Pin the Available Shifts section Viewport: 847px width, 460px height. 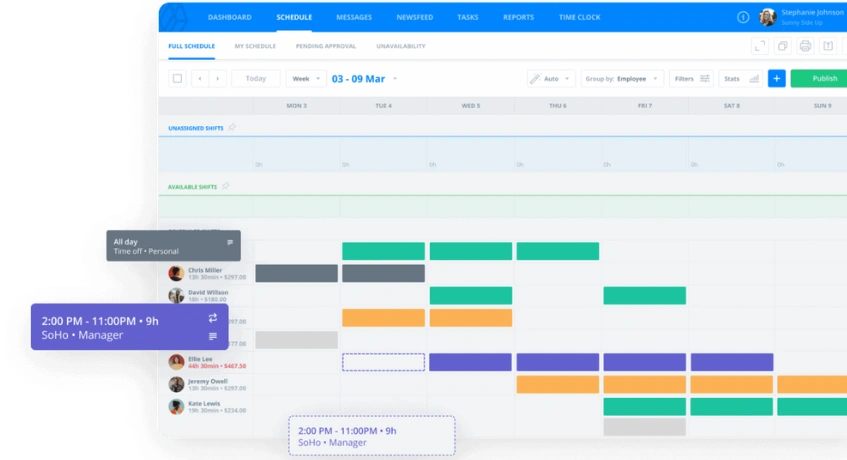225,186
